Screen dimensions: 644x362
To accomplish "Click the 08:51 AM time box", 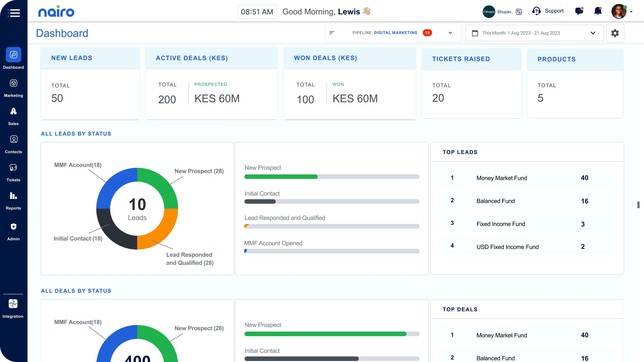I will [257, 12].
